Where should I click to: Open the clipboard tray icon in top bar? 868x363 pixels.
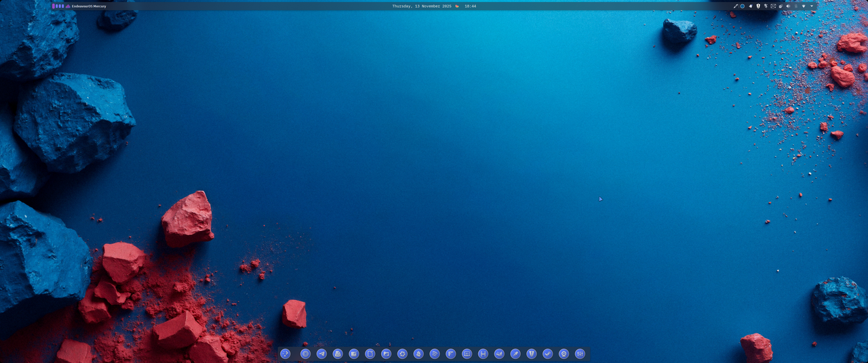781,6
